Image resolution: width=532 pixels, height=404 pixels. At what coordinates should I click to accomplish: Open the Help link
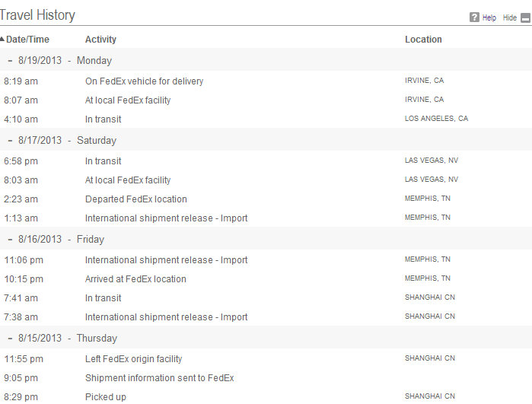[489, 17]
